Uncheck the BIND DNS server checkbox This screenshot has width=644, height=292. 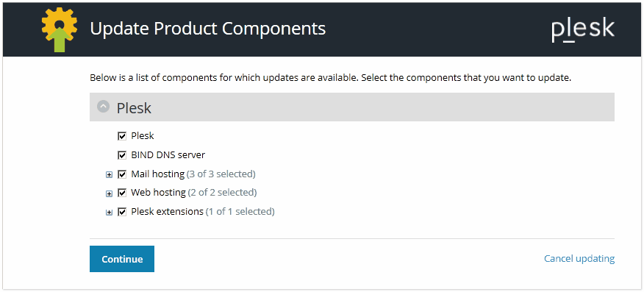click(x=121, y=155)
